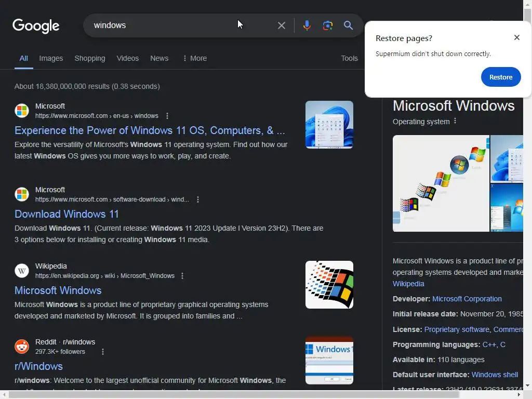Switch to the Shopping tab

[x=90, y=58]
